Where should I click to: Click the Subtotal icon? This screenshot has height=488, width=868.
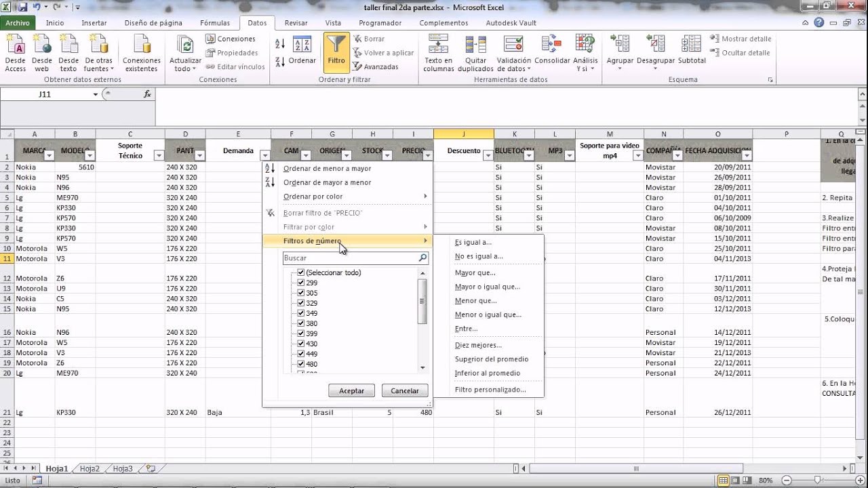(x=692, y=45)
